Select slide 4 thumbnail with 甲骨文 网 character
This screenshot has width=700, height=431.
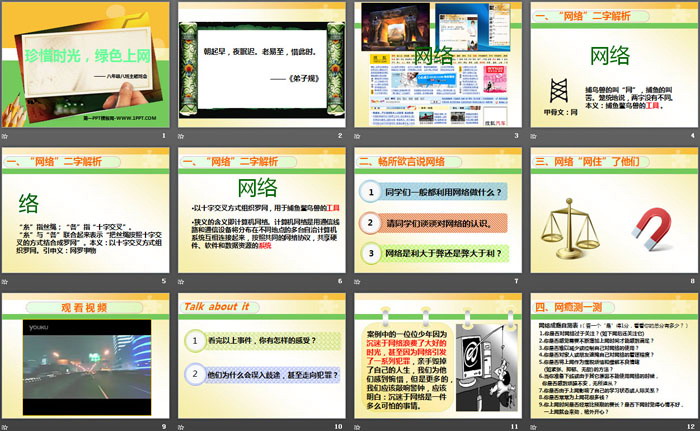pyautogui.click(x=614, y=65)
